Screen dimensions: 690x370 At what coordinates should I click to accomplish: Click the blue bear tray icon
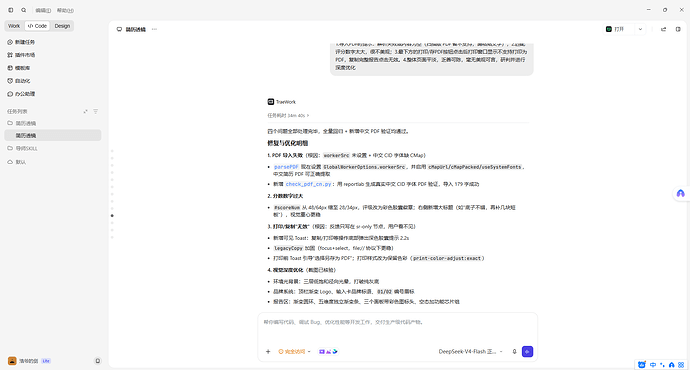point(642,365)
